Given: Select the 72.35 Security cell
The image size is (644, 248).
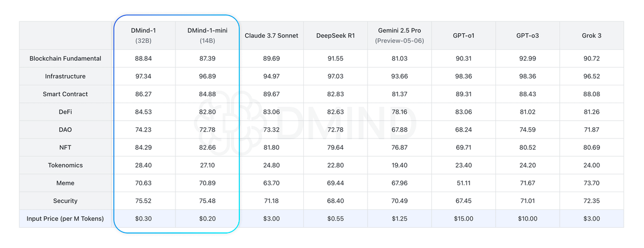Looking at the screenshot, I should (592, 201).
